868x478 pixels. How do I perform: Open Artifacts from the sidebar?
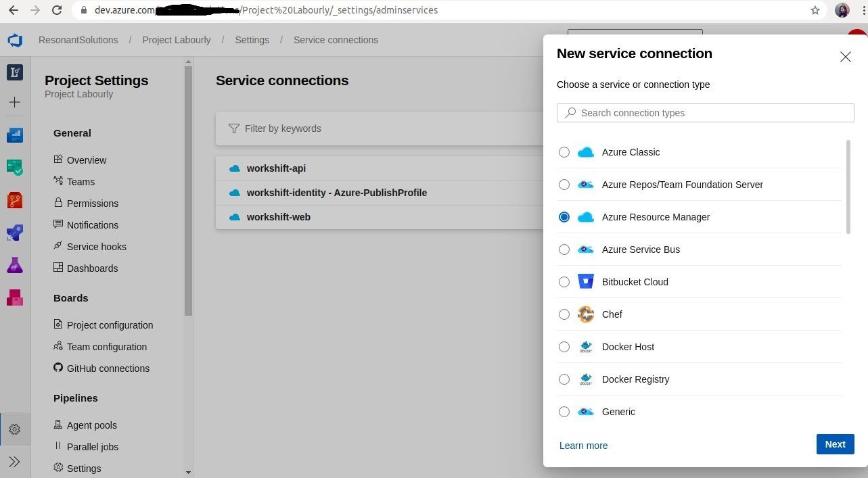(x=15, y=297)
